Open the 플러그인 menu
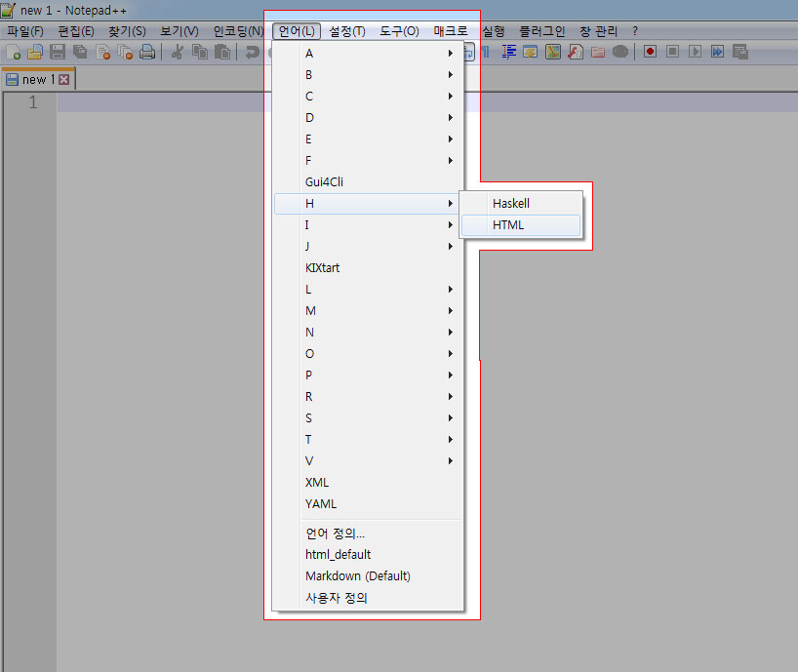798x672 pixels. click(x=542, y=31)
